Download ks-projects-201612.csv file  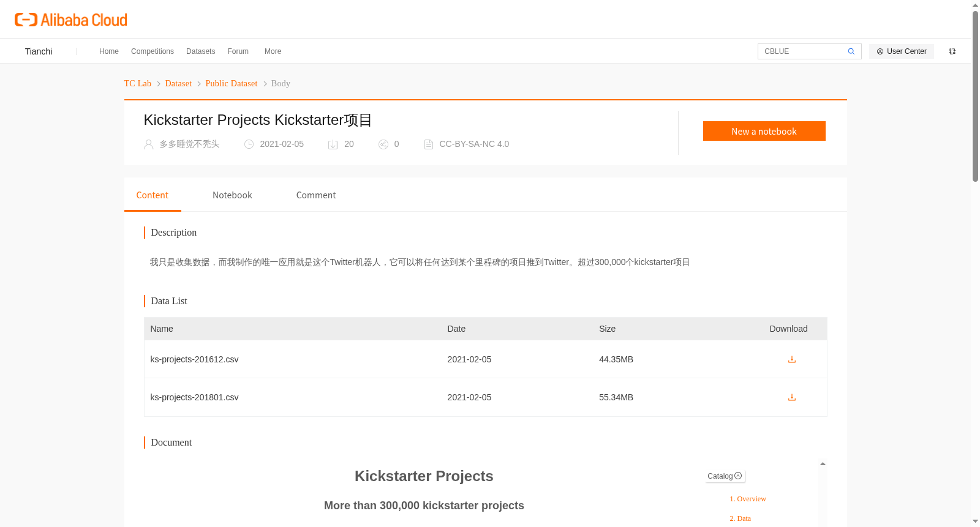click(x=791, y=359)
